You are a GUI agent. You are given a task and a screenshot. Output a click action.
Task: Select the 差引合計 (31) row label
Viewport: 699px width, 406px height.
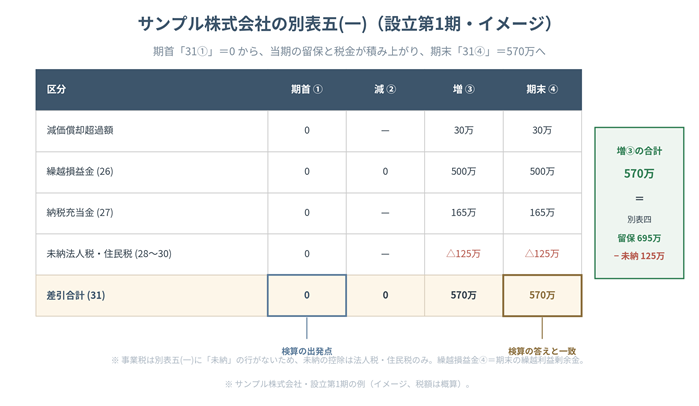coord(76,295)
